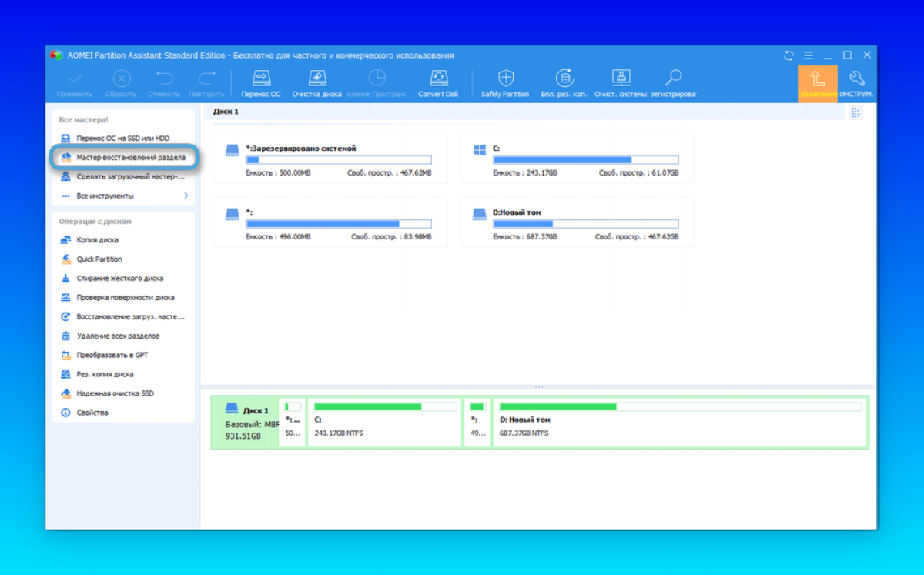924x575 pixels.
Task: Select Quick Partition operation
Action: [x=123, y=259]
